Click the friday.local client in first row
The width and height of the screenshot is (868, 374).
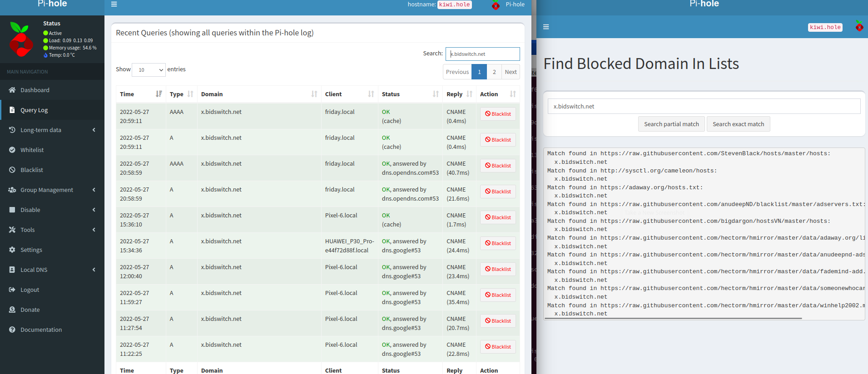[340, 112]
